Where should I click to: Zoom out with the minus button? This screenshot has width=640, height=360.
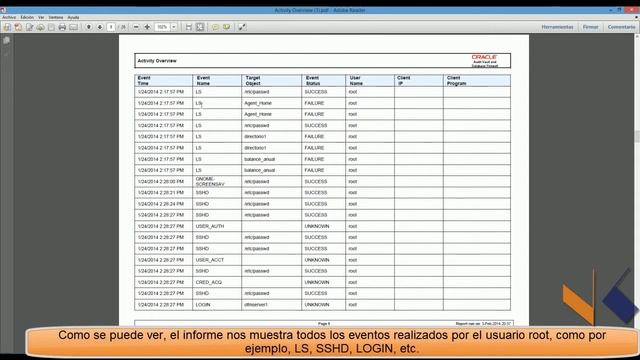(x=136, y=27)
